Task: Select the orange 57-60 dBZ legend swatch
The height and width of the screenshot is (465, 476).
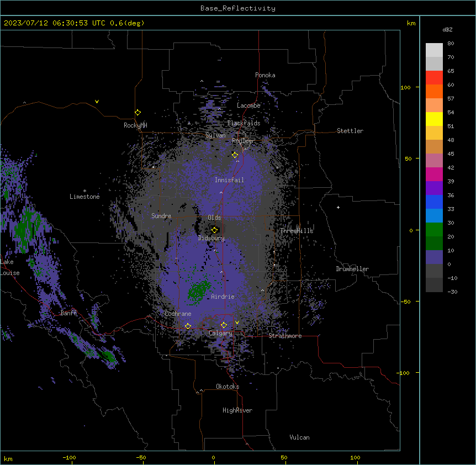Action: tap(434, 91)
